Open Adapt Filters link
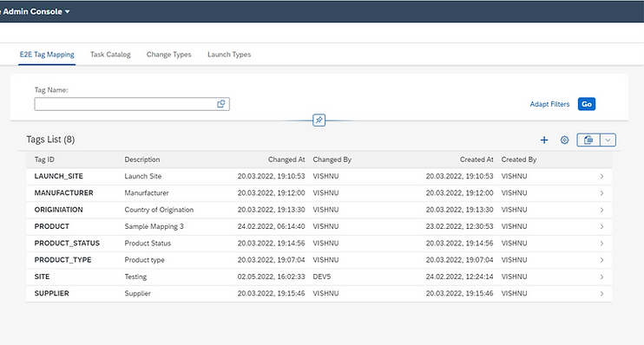644x345 pixels. click(x=549, y=104)
